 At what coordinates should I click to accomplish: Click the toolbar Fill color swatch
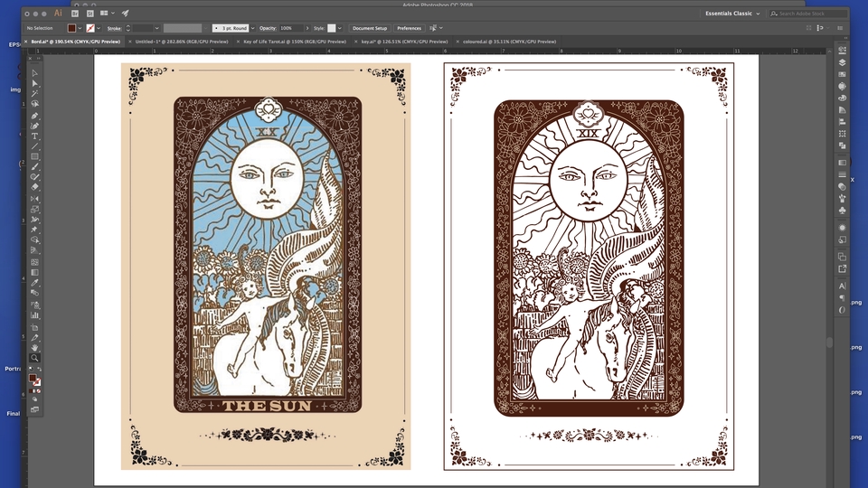coord(33,379)
